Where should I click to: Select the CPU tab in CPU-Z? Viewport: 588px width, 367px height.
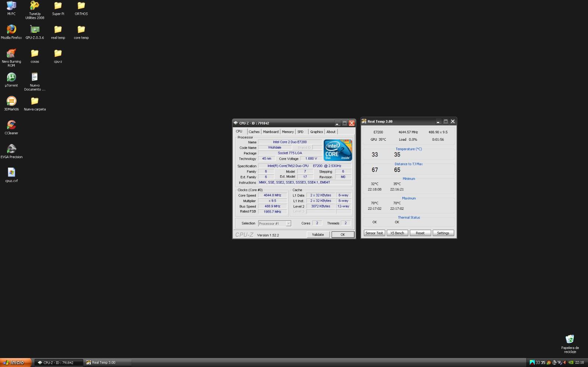point(239,132)
